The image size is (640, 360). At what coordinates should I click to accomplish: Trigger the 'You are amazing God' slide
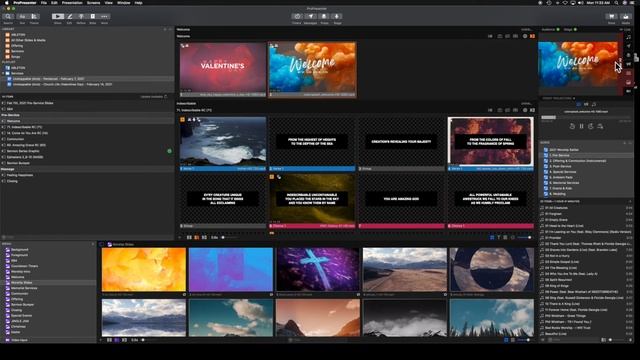pos(401,199)
